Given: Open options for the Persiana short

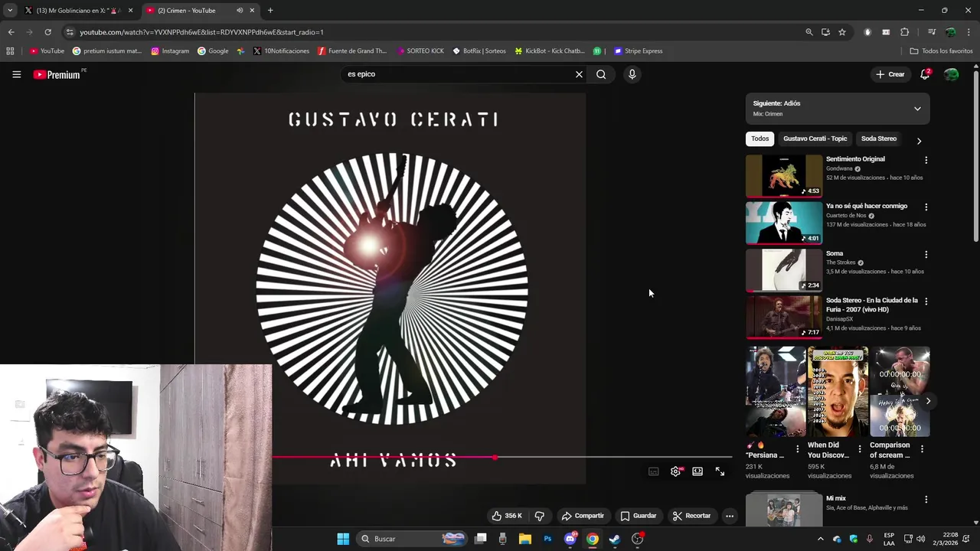Looking at the screenshot, I should click(797, 449).
